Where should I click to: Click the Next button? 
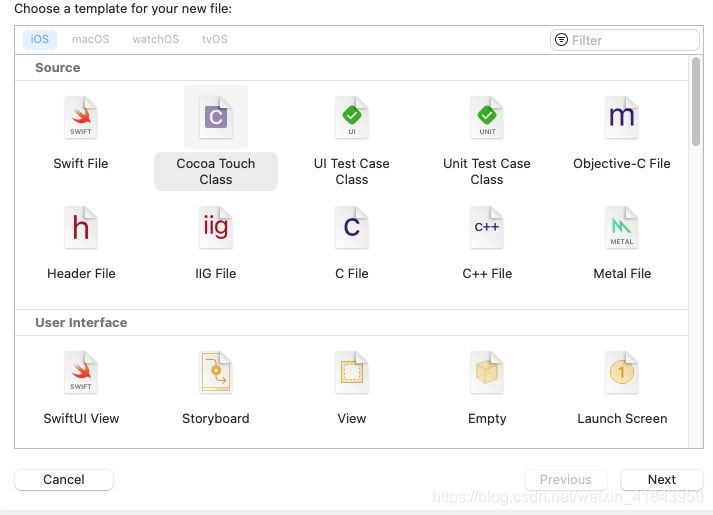point(662,480)
